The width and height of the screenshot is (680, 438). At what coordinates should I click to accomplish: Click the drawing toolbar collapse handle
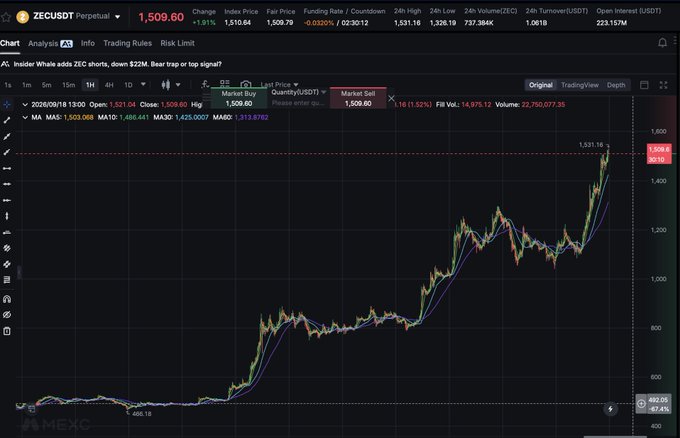pyautogui.click(x=19, y=272)
